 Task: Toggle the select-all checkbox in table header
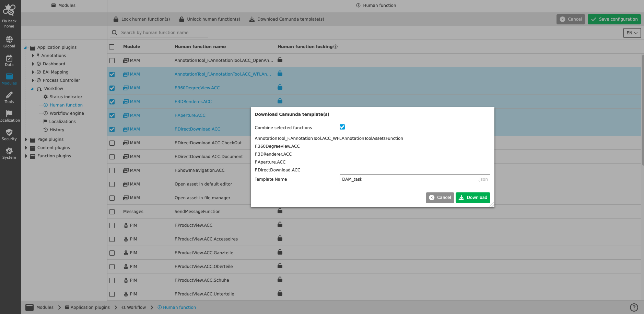click(112, 47)
